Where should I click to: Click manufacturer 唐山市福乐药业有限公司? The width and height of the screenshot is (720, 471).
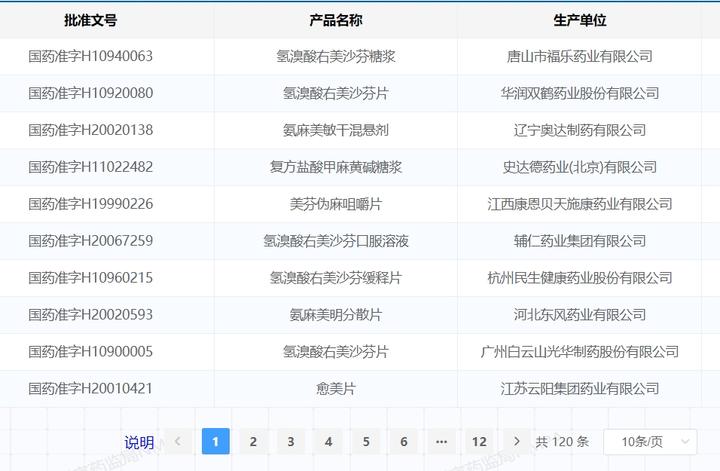click(580, 56)
